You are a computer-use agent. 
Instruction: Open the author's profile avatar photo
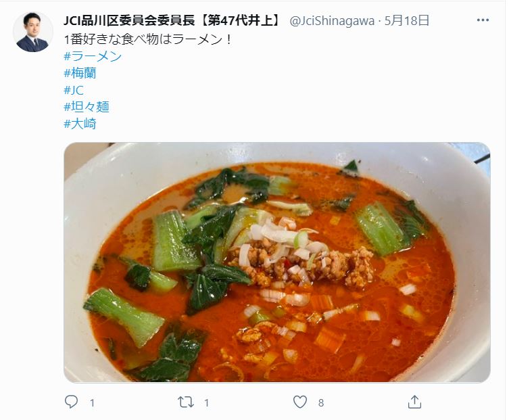[33, 32]
